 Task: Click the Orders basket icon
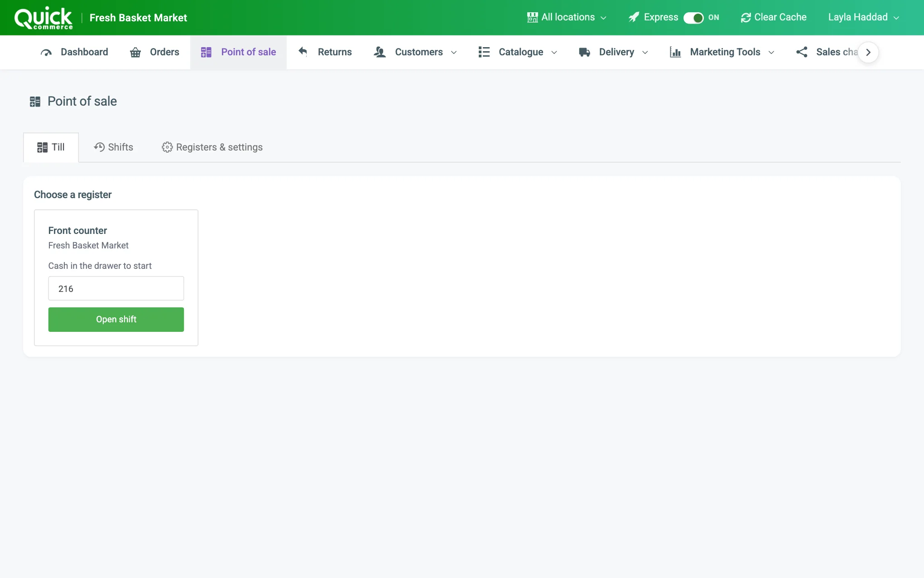[x=135, y=53]
